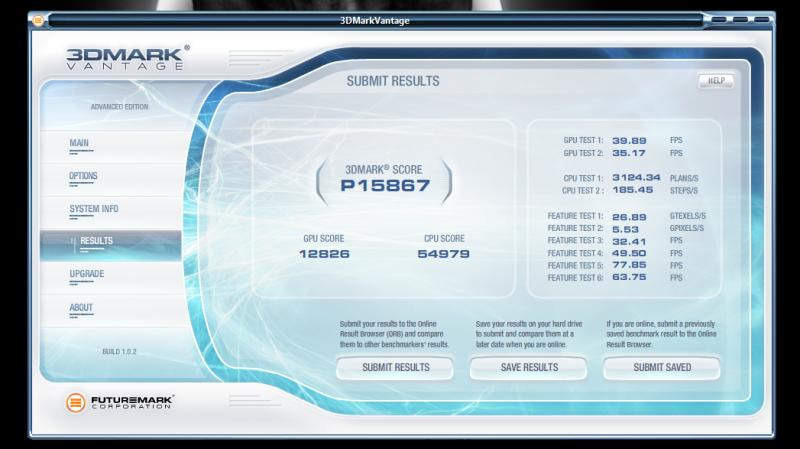
Task: Click the 3DMarkVantage title bar text
Action: coord(374,20)
